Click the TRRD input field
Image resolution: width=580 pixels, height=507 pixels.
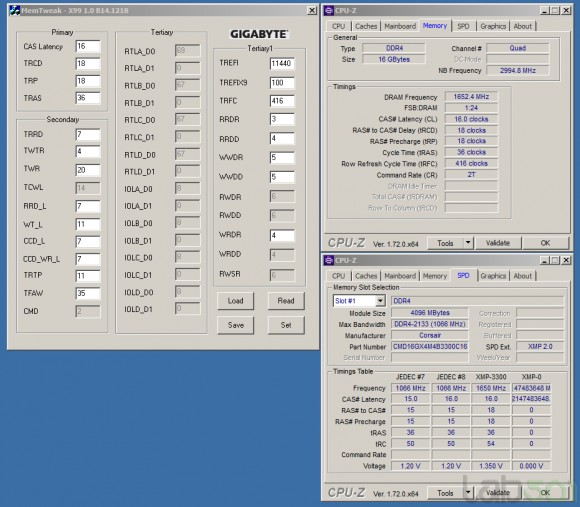[88, 134]
